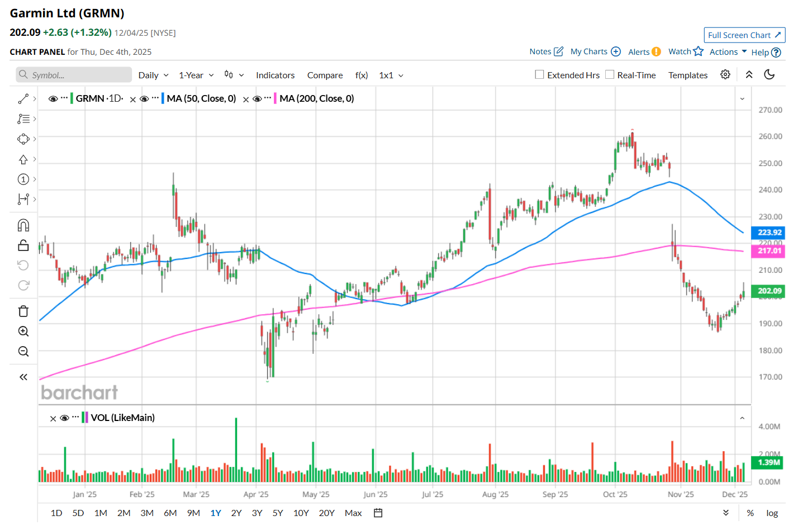Open the Indicators menu
This screenshot has width=812, height=525.
275,75
